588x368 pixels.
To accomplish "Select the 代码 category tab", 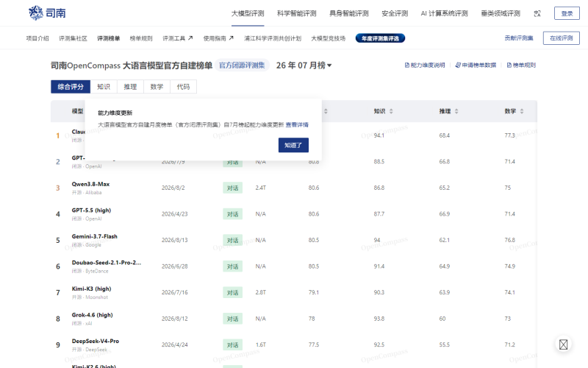I will (183, 87).
